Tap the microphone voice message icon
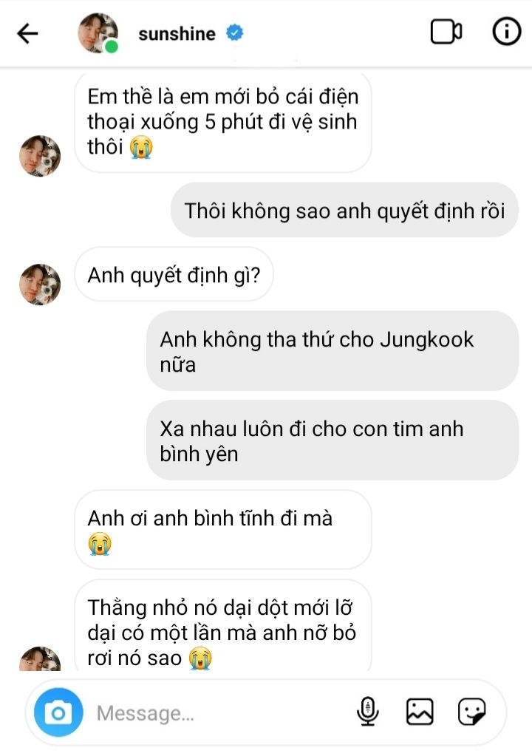532x756 pixels. tap(367, 712)
